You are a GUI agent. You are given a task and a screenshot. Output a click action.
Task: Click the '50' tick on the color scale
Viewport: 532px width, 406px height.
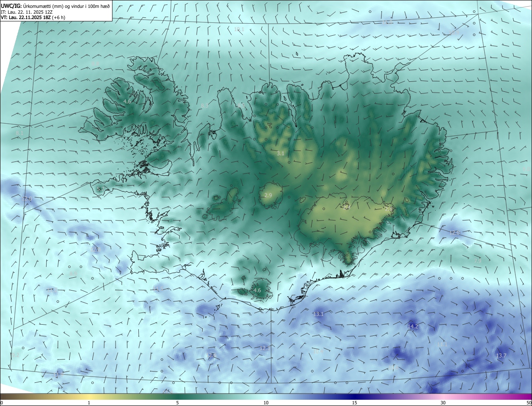pyautogui.click(x=528, y=403)
